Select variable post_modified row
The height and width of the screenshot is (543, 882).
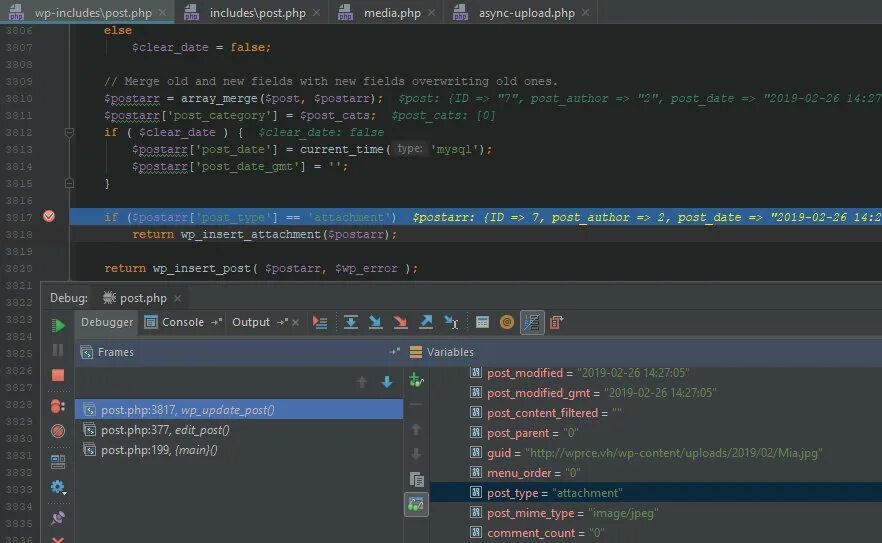pos(656,373)
